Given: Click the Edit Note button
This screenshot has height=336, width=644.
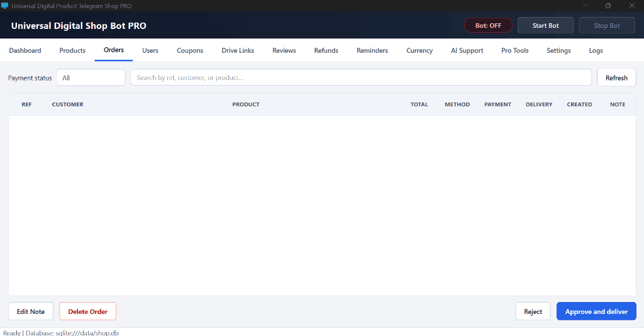Looking at the screenshot, I should [31, 311].
